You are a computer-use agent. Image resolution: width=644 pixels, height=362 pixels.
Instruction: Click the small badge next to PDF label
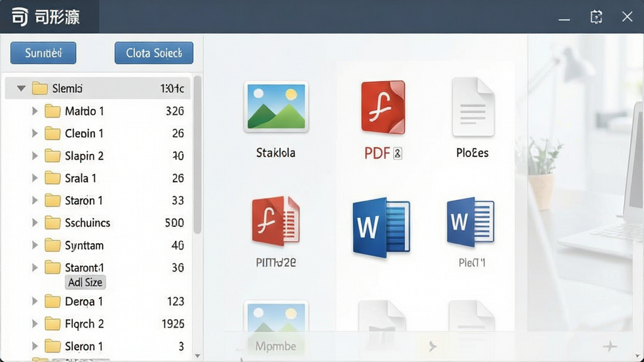[x=397, y=153]
